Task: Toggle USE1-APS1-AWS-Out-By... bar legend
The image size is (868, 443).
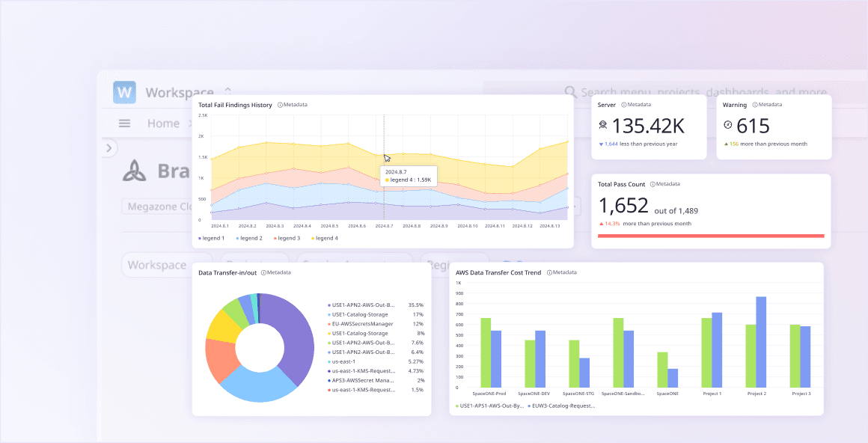Action: pyautogui.click(x=489, y=406)
